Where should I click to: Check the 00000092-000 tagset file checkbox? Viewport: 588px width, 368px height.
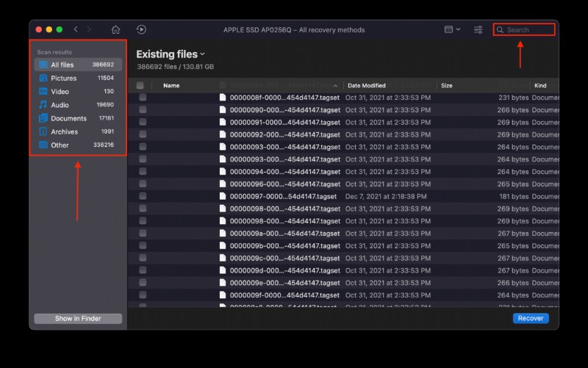[x=143, y=134]
